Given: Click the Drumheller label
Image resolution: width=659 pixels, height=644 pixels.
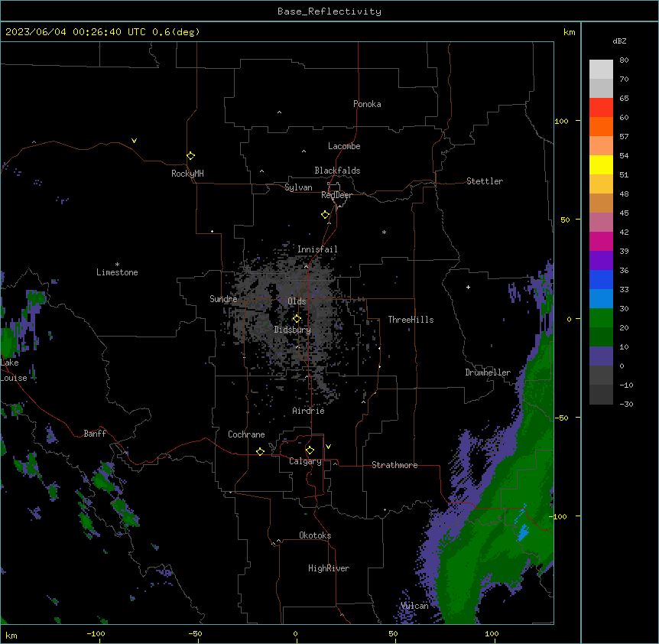Looking at the screenshot, I should click(488, 372).
